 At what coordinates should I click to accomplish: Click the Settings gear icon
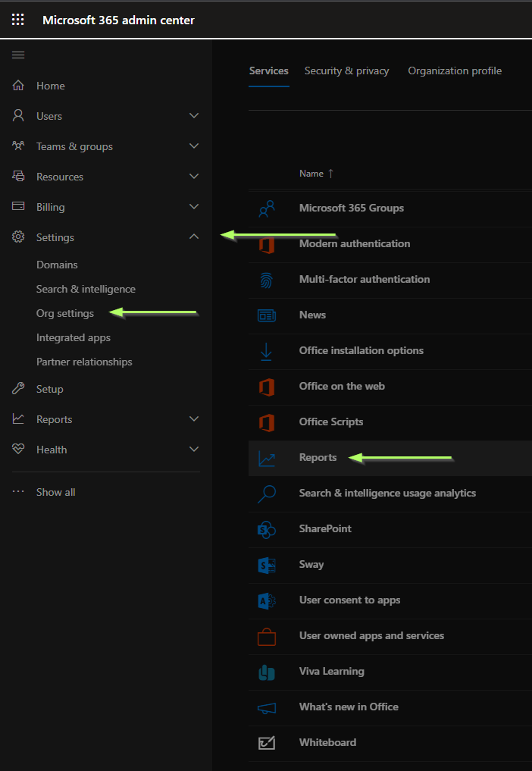[x=18, y=237]
